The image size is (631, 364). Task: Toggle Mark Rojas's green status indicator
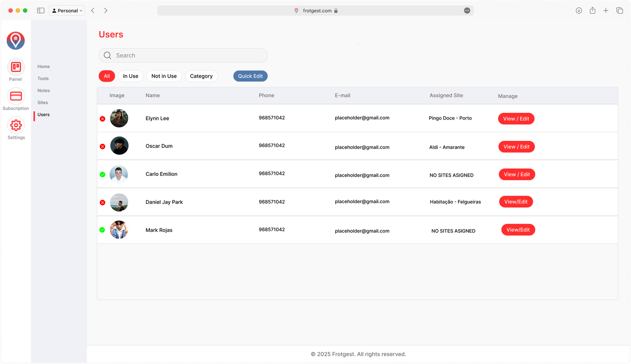pos(102,230)
